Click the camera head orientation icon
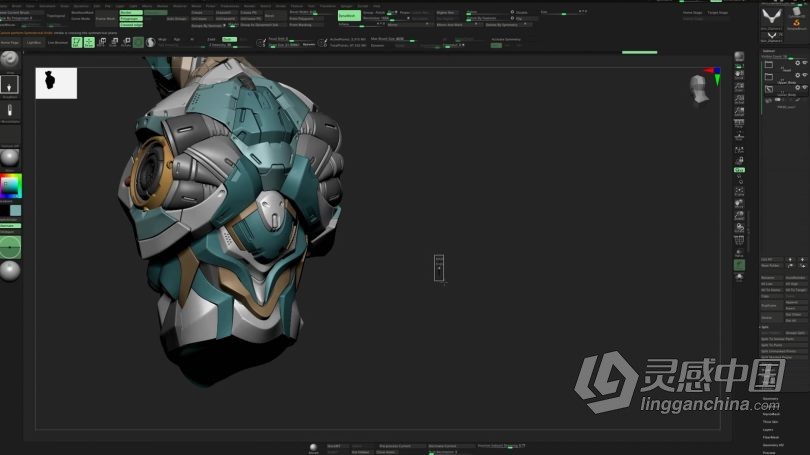810x455 pixels. [699, 89]
